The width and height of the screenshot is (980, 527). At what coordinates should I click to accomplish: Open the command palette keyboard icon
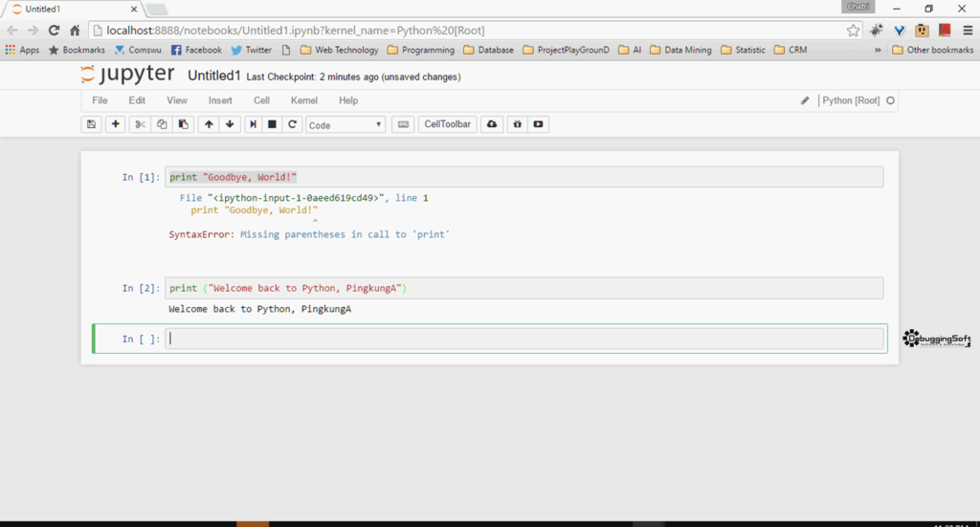tap(403, 124)
